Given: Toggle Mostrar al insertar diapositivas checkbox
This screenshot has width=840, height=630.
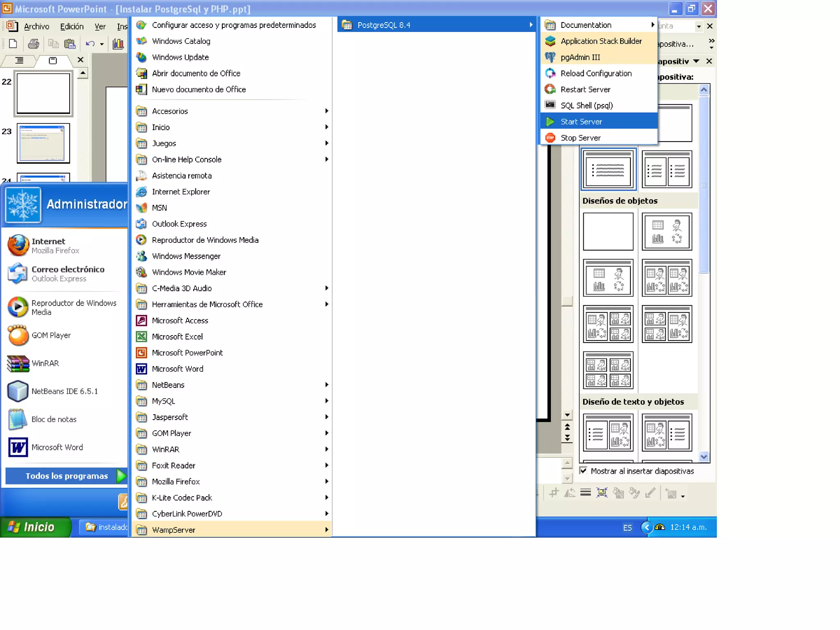Looking at the screenshot, I should pyautogui.click(x=583, y=470).
